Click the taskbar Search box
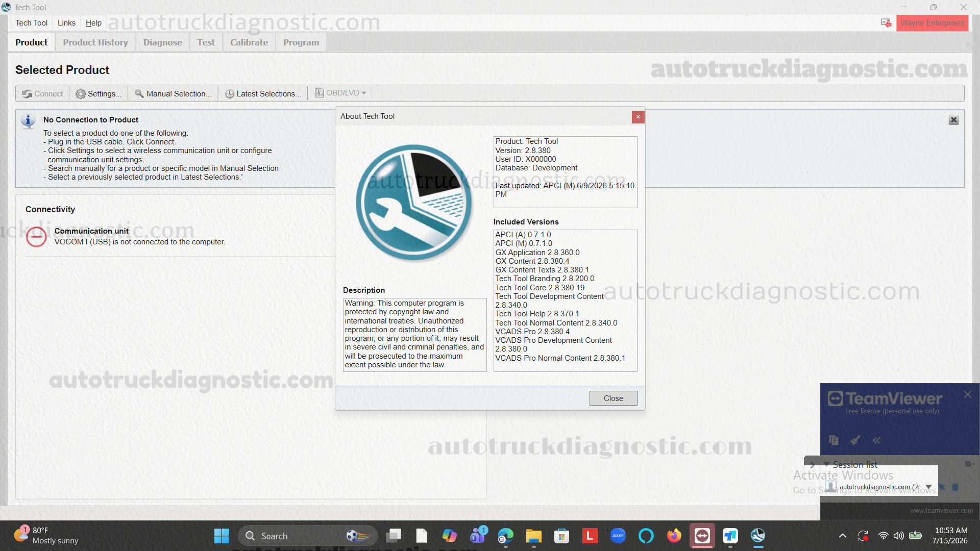The width and height of the screenshot is (980, 551). (x=308, y=536)
